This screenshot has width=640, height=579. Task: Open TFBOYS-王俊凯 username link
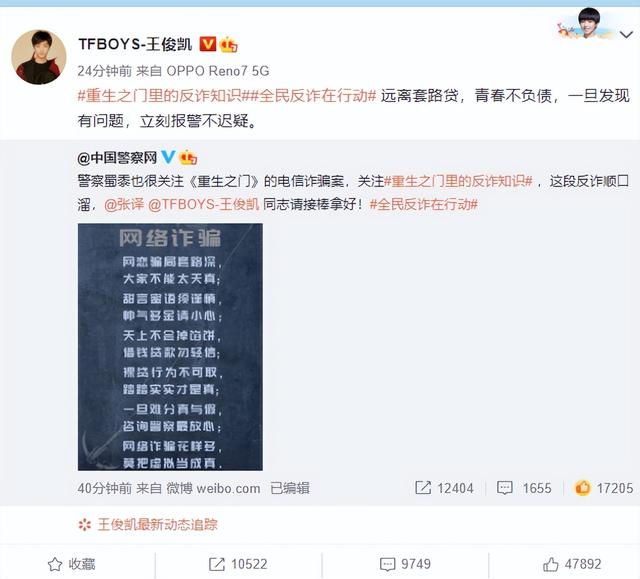[135, 44]
